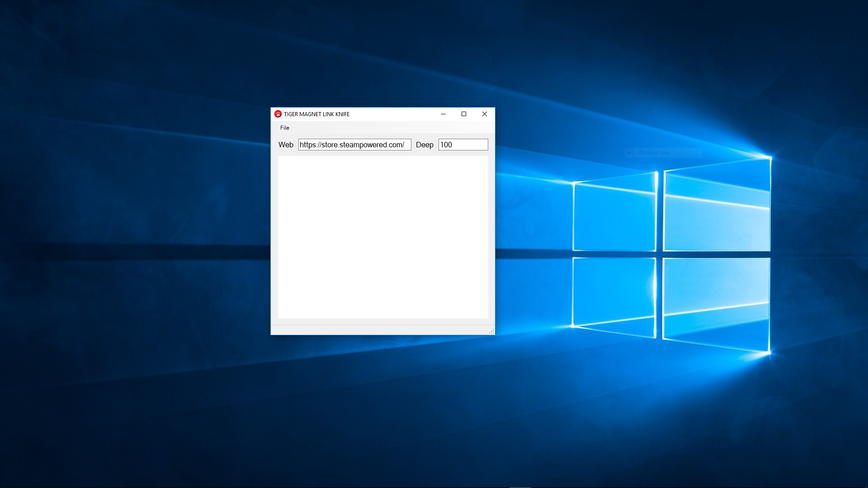Viewport: 868px width, 488px height.
Task: Select the Web URL input field
Action: (354, 145)
